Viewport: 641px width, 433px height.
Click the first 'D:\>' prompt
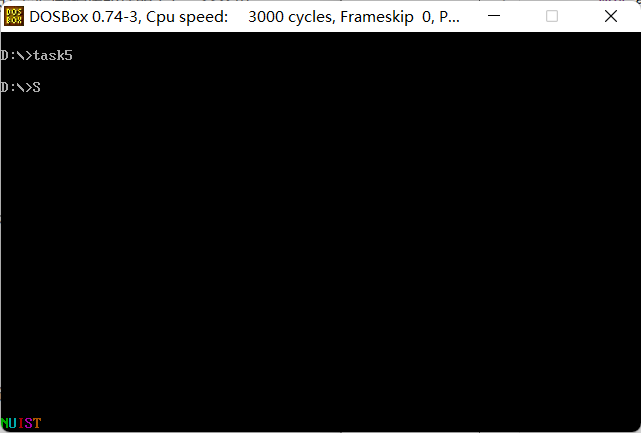coord(16,55)
